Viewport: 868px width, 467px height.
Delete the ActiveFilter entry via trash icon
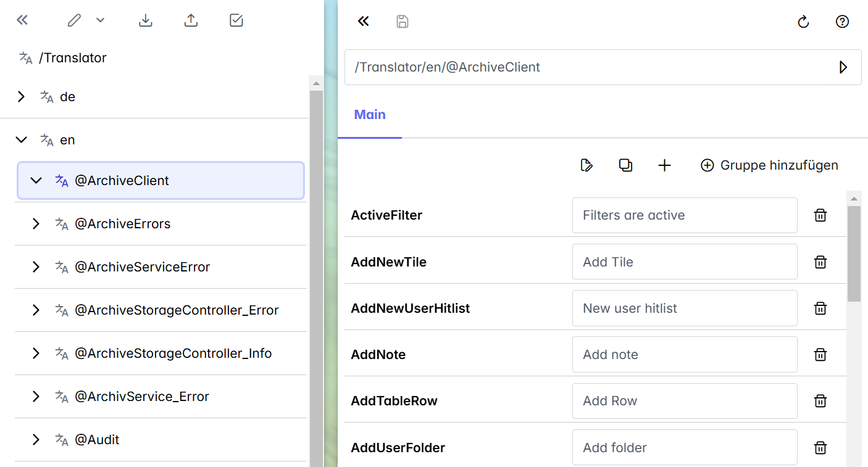coord(820,215)
